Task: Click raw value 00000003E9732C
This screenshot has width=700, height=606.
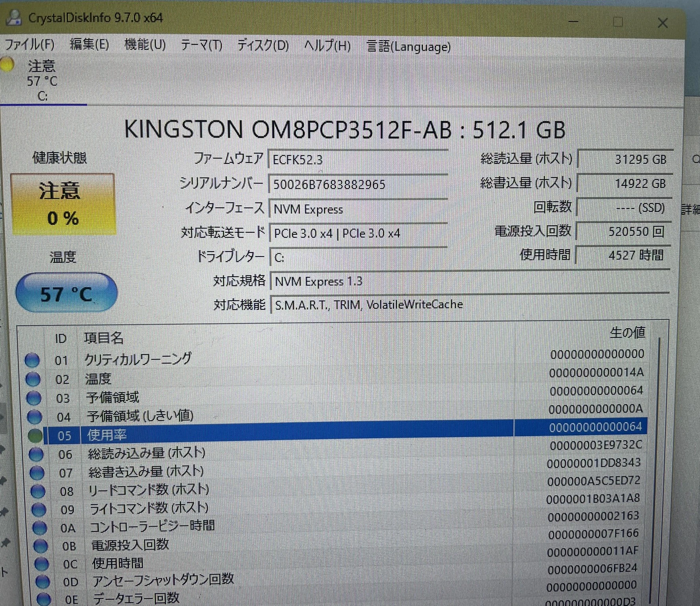Action: [596, 445]
